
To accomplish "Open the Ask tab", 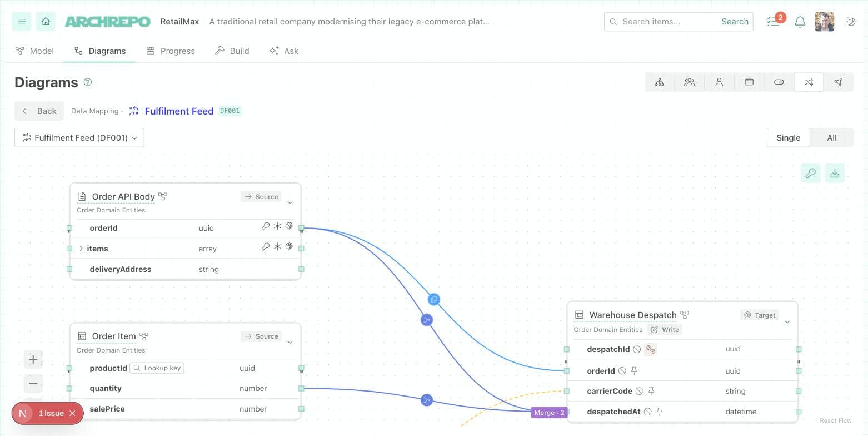I will coord(284,51).
